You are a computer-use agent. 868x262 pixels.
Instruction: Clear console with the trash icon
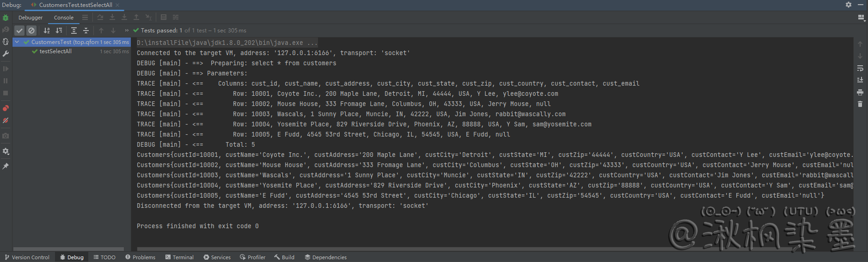tap(860, 104)
